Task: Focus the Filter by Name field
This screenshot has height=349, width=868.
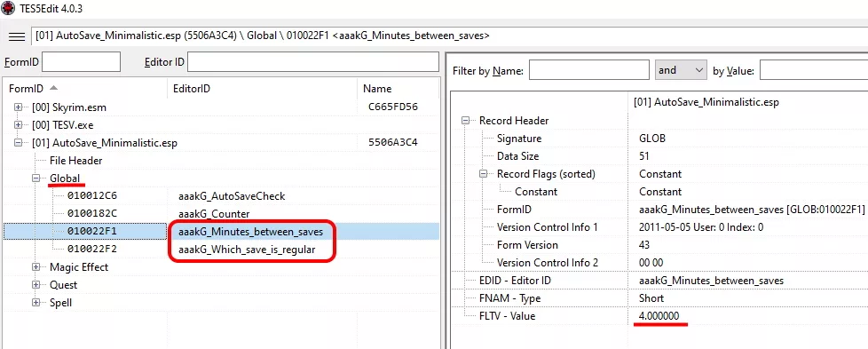Action: (x=589, y=70)
